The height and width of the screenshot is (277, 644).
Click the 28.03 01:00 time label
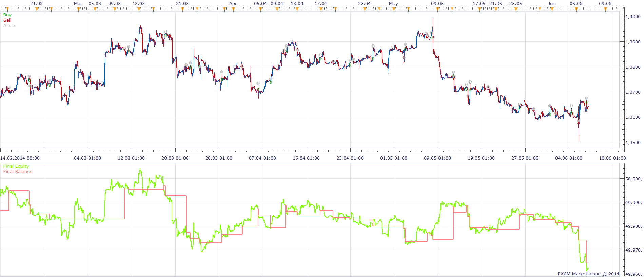(219, 158)
